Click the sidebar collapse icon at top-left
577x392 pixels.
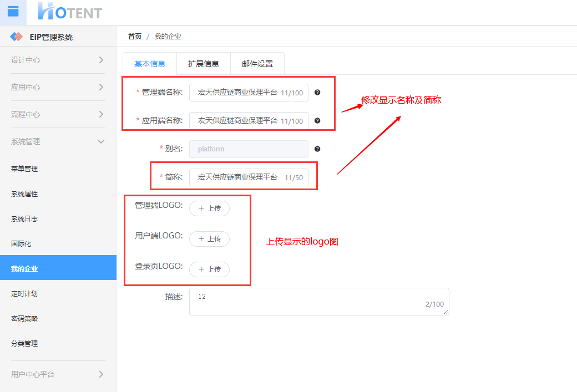[x=13, y=12]
